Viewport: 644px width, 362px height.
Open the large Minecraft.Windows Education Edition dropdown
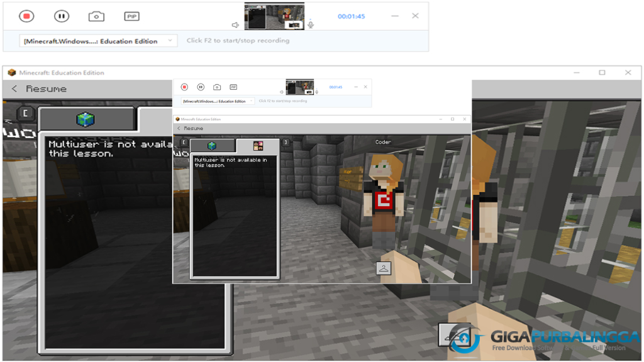98,41
